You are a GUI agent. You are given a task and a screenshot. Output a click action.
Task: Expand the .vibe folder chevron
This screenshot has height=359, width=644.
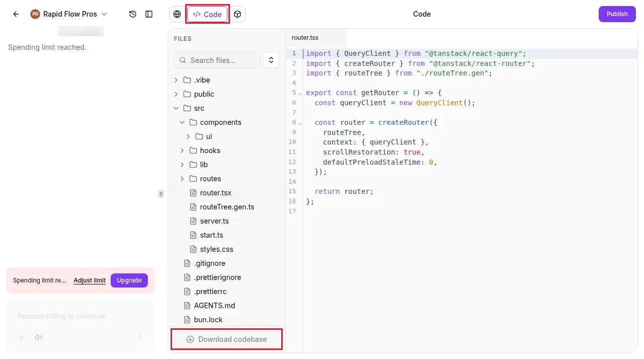click(x=176, y=80)
